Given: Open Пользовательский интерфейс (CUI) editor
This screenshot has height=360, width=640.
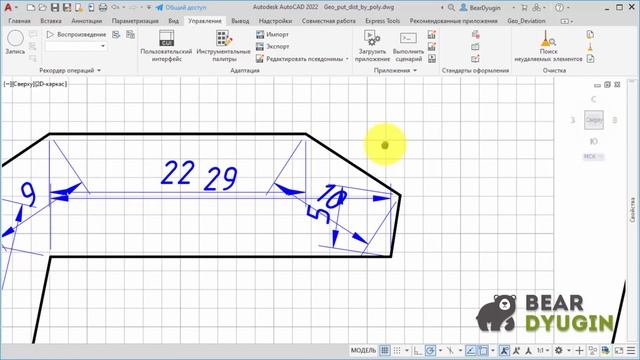Looking at the screenshot, I should [x=166, y=46].
